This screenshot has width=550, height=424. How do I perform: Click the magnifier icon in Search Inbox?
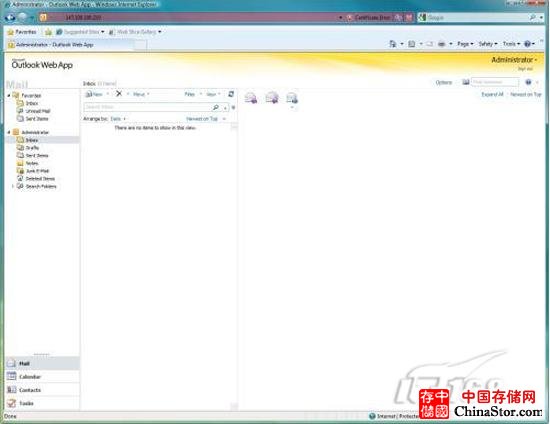click(x=216, y=107)
